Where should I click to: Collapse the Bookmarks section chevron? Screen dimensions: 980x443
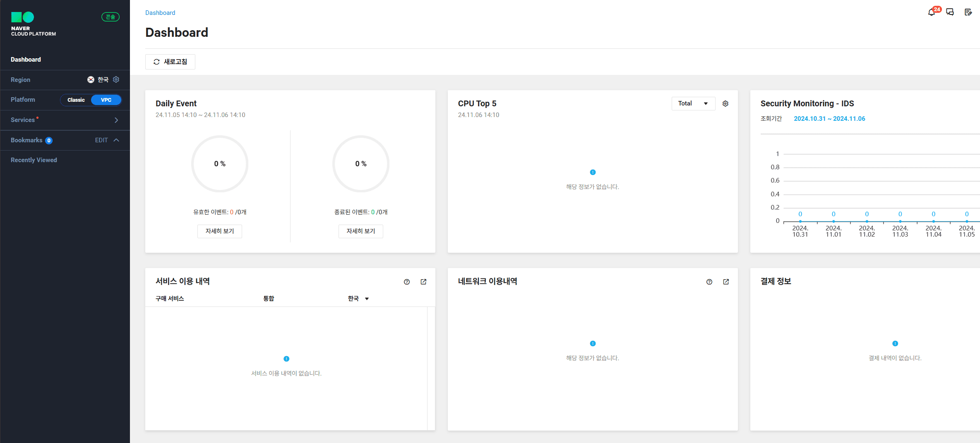click(x=116, y=140)
